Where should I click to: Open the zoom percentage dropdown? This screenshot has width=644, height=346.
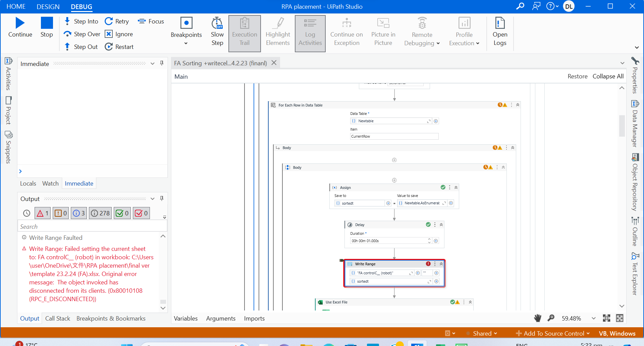(x=593, y=319)
